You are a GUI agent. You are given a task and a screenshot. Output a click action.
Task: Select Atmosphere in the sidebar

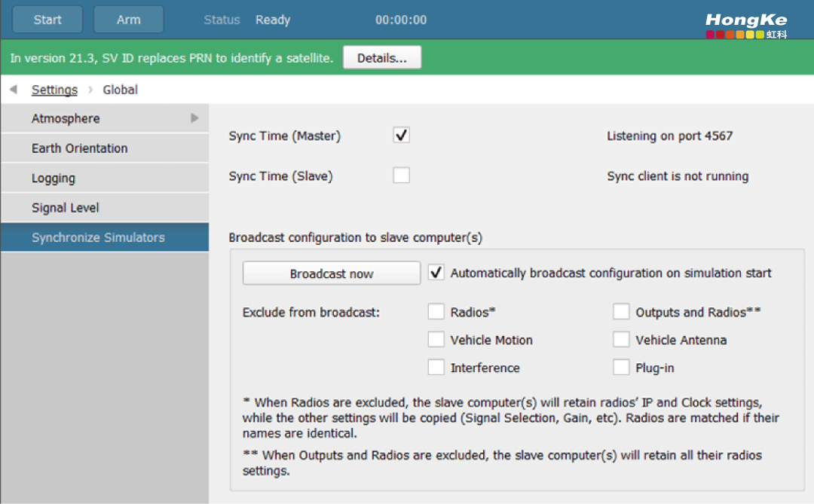pyautogui.click(x=105, y=118)
